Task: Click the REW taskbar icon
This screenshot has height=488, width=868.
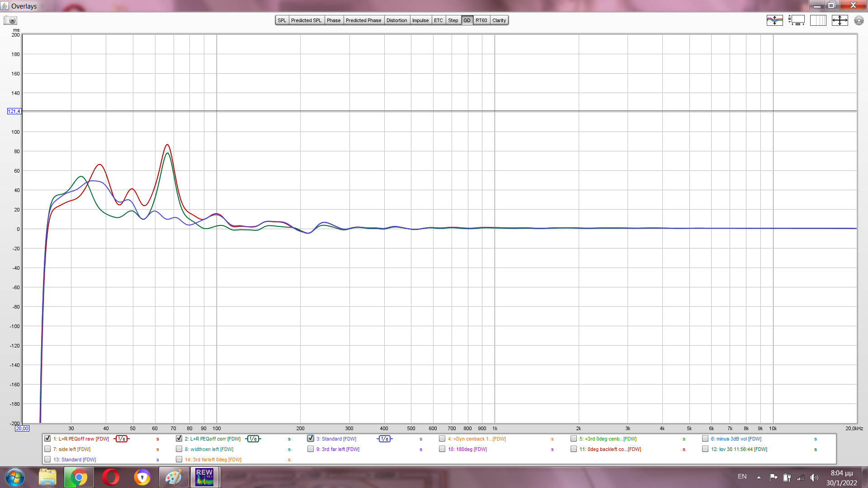Action: 204,477
